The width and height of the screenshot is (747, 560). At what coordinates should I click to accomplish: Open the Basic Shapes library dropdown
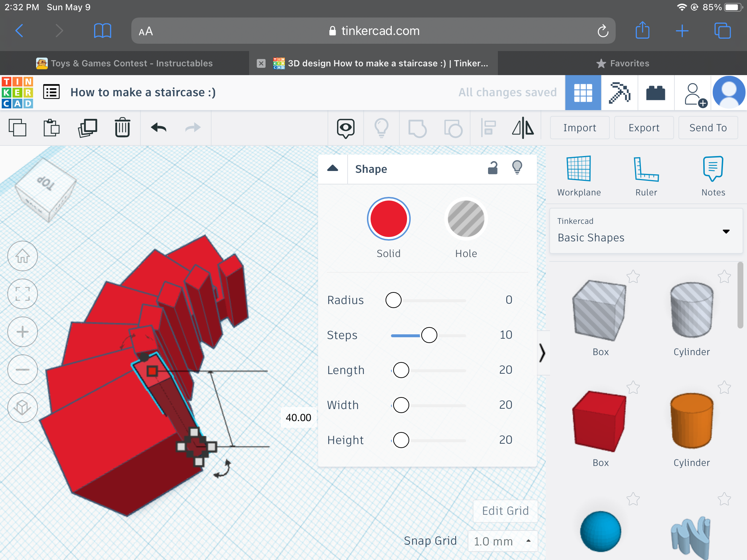click(646, 231)
